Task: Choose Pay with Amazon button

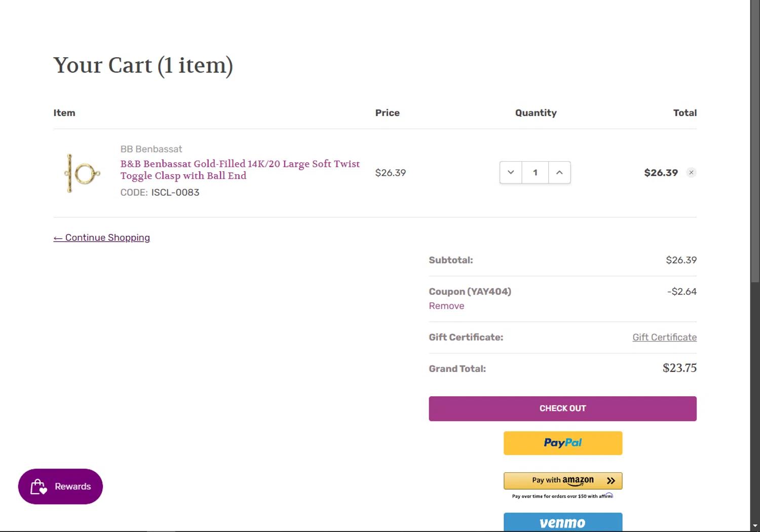Action: (562, 480)
